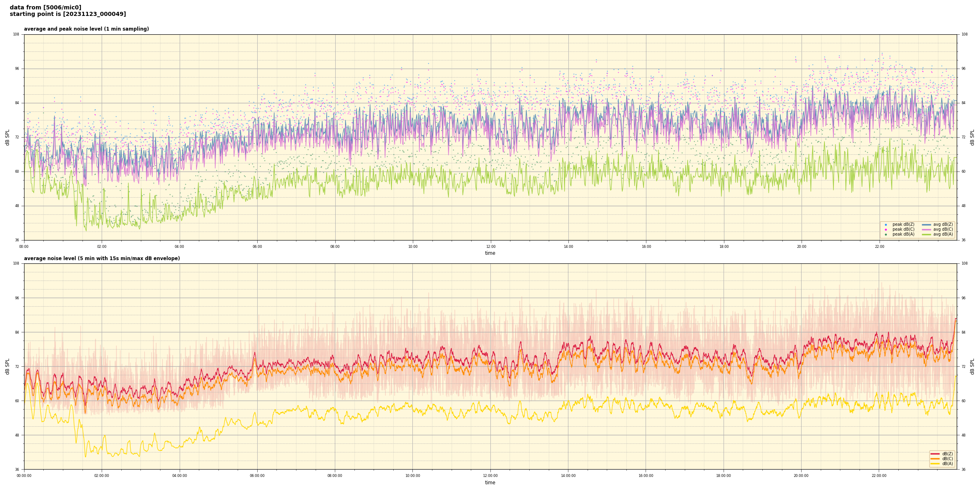Click the peak dB(A) legend marker
The height and width of the screenshot is (490, 980).
click(886, 234)
